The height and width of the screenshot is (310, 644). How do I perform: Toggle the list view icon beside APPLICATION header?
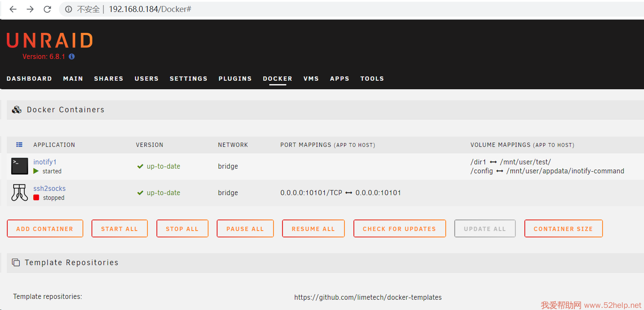(x=19, y=145)
